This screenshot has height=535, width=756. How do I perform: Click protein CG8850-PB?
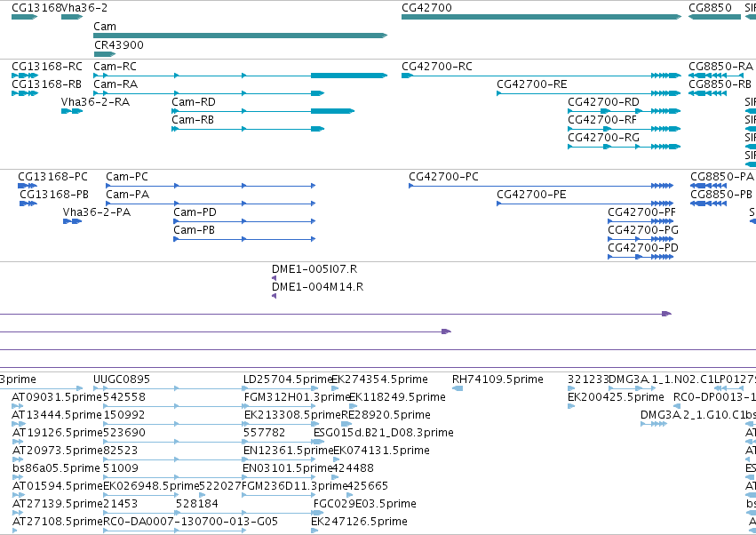(x=708, y=204)
